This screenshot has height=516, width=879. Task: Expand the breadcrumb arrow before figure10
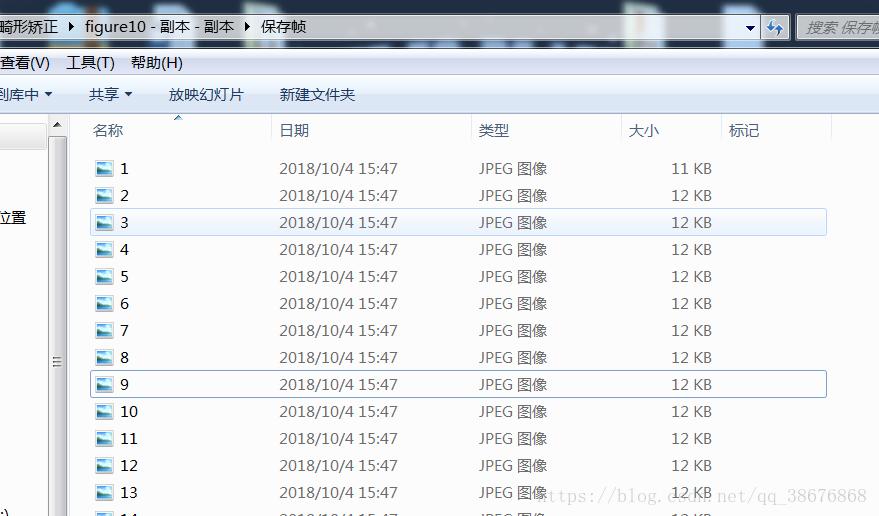(71, 26)
